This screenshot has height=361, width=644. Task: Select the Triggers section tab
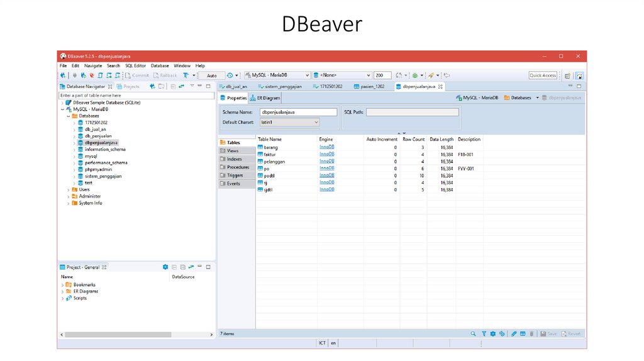click(237, 175)
